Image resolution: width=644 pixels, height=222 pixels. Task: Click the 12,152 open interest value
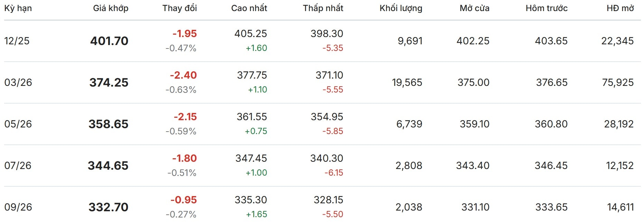click(620, 166)
